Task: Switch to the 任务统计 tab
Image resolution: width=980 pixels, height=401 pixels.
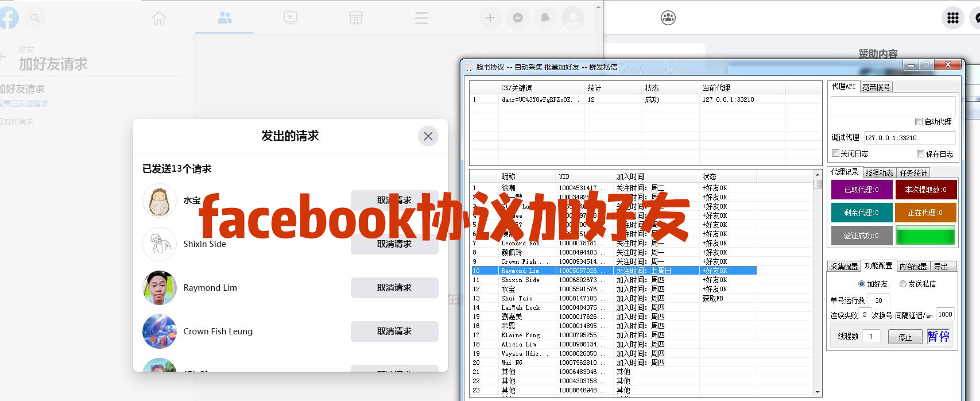Action: coord(913,173)
